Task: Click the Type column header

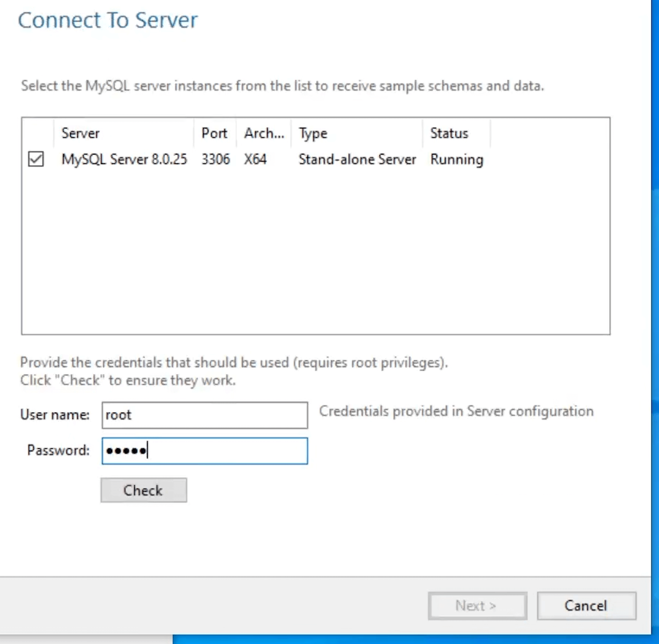Action: point(357,133)
